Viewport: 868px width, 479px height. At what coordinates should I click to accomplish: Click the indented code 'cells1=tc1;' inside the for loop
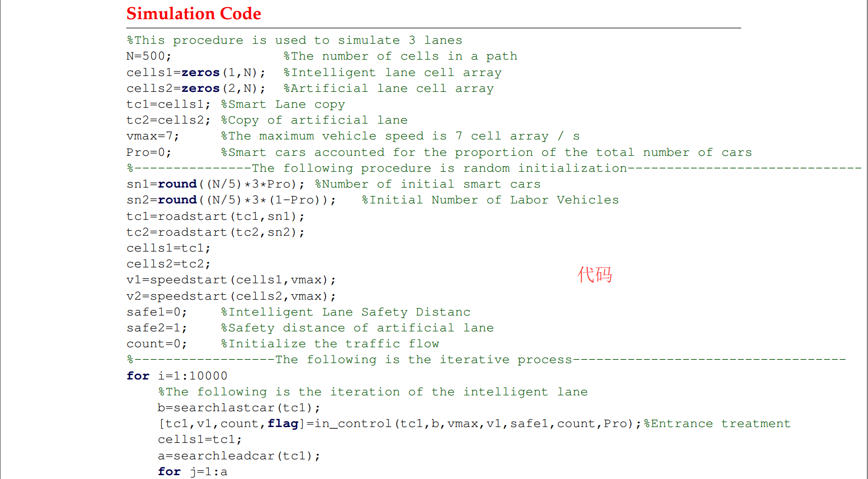[199, 440]
